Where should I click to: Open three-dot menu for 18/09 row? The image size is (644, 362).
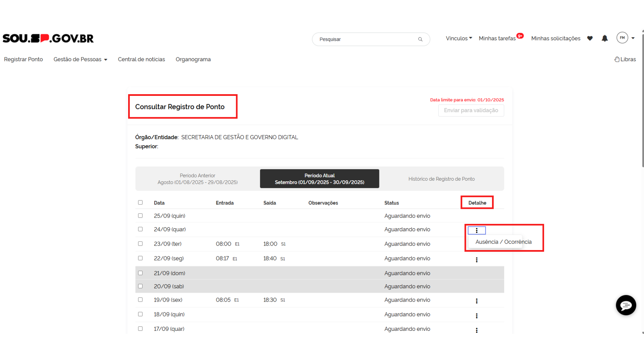(x=477, y=316)
